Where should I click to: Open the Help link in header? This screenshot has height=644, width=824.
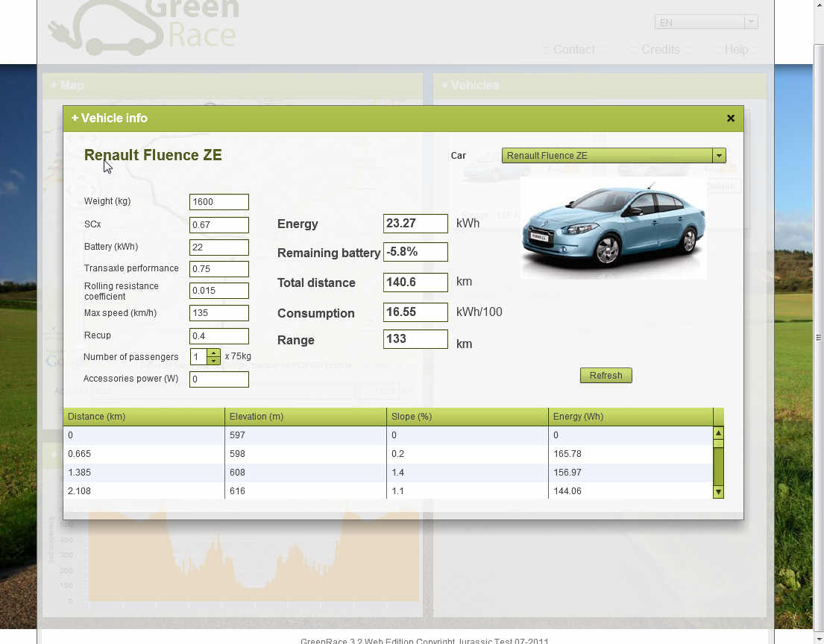tap(736, 49)
